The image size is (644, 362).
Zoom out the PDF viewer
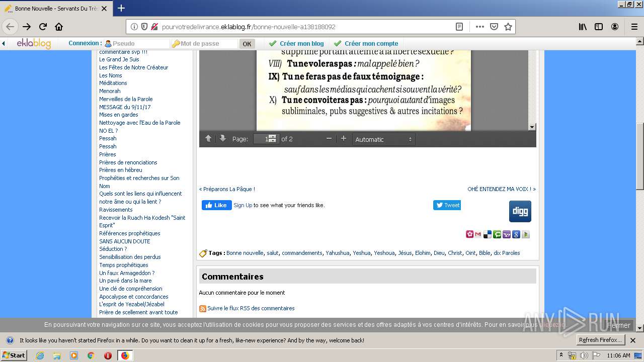(329, 139)
